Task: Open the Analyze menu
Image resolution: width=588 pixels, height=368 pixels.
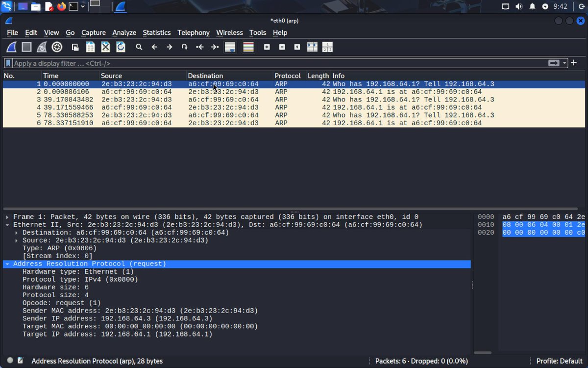Action: coord(124,32)
